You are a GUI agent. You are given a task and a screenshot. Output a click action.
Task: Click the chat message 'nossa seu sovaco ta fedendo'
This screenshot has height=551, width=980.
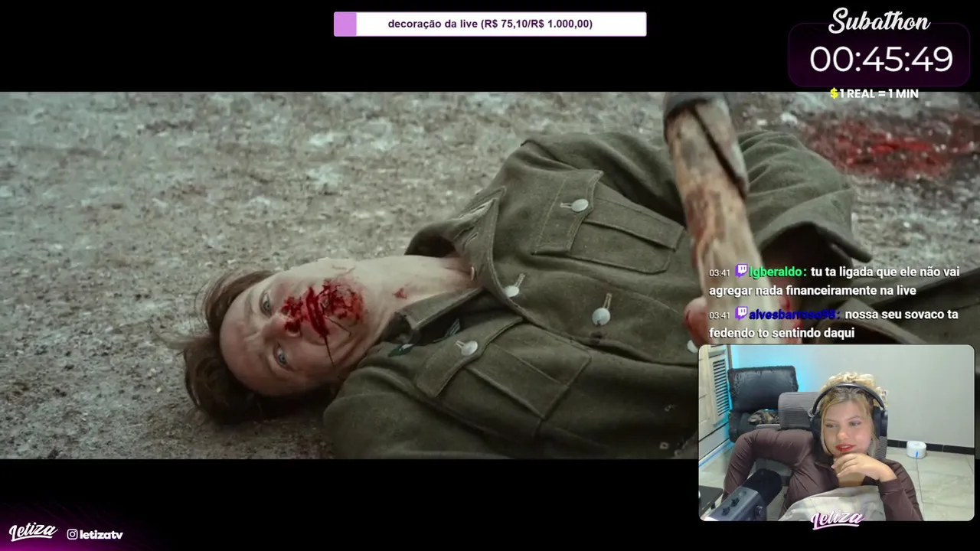(x=833, y=324)
